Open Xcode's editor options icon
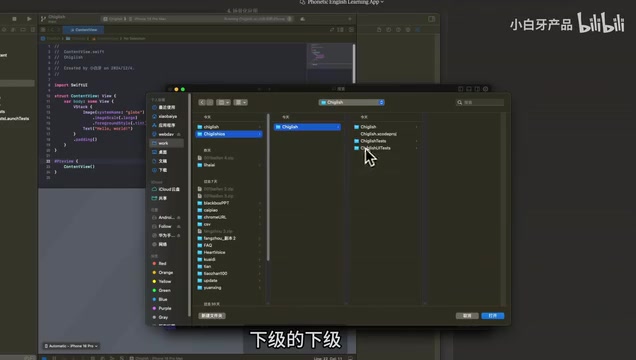 tap(341, 30)
